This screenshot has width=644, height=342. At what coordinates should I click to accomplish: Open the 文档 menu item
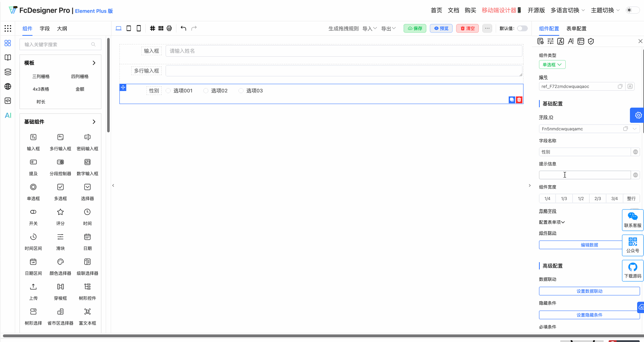click(454, 10)
